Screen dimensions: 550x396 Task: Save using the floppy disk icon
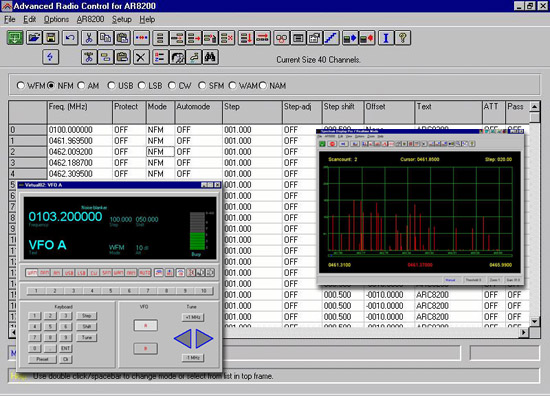click(51, 38)
